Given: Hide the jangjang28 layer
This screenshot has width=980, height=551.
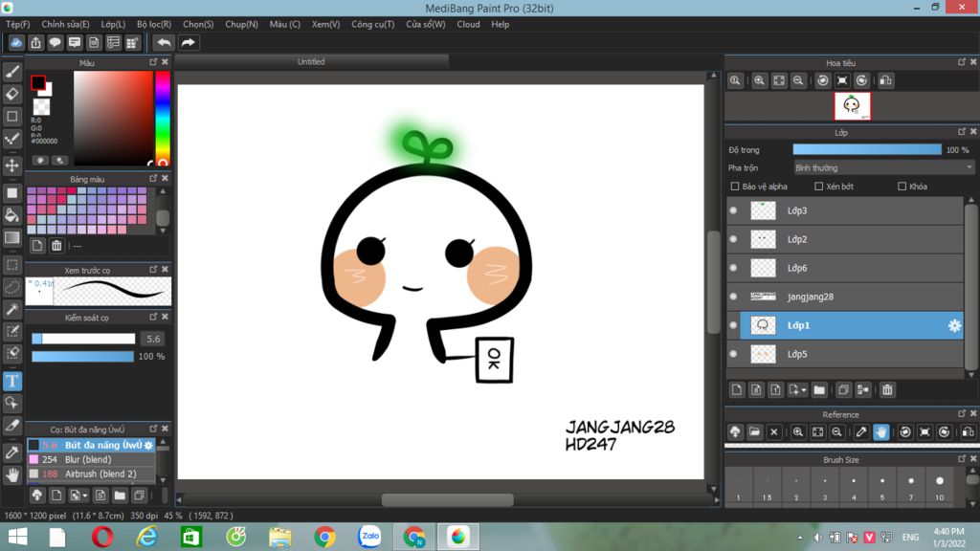Looking at the screenshot, I should [x=734, y=297].
